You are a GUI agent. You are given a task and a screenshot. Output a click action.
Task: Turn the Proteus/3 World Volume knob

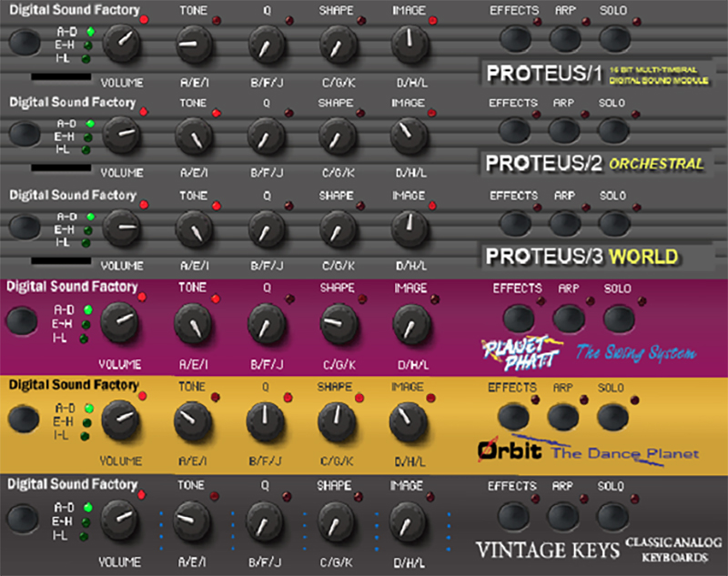coord(121,227)
